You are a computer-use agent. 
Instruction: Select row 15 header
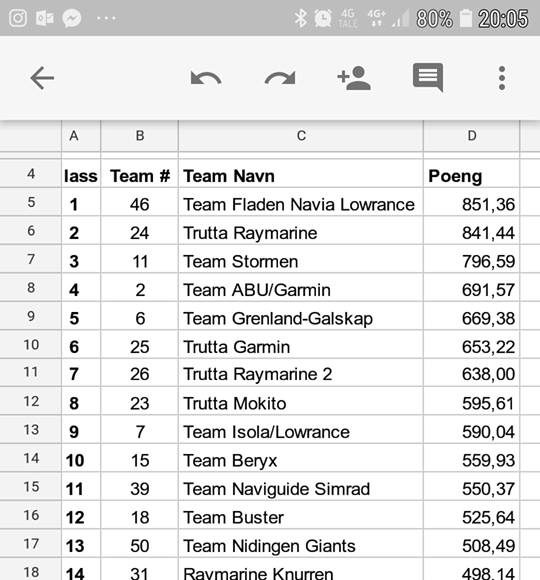[31, 486]
